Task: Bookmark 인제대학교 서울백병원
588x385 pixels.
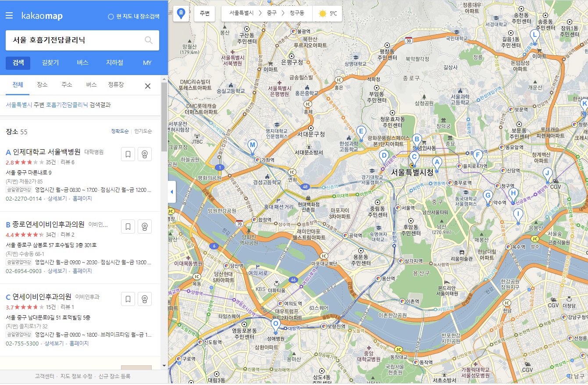Action: 128,154
